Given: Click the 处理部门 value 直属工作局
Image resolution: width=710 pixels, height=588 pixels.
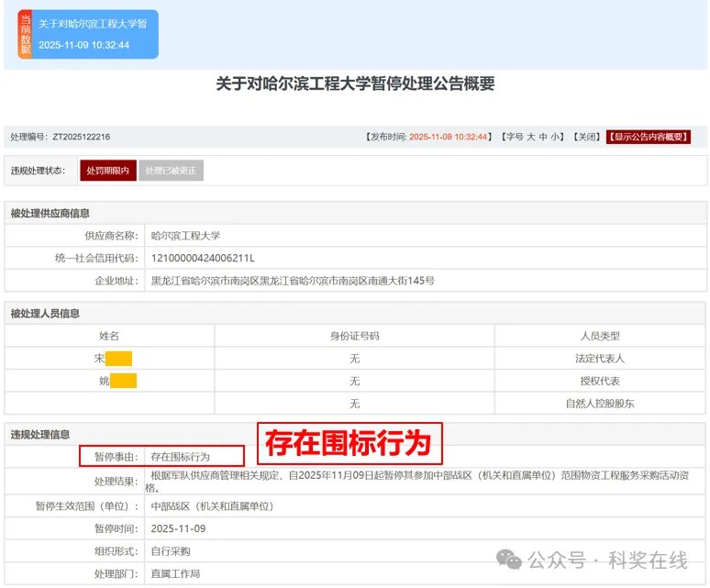Looking at the screenshot, I should pyautogui.click(x=175, y=574).
